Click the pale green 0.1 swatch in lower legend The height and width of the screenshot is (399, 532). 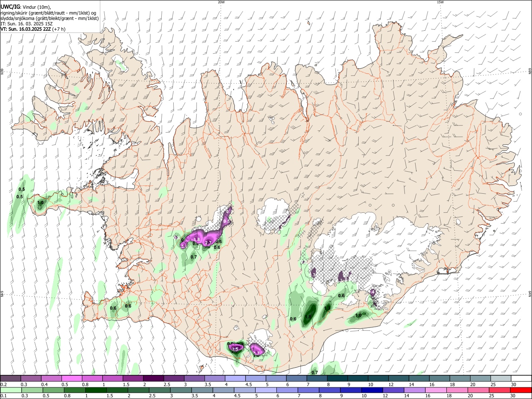point(11,390)
